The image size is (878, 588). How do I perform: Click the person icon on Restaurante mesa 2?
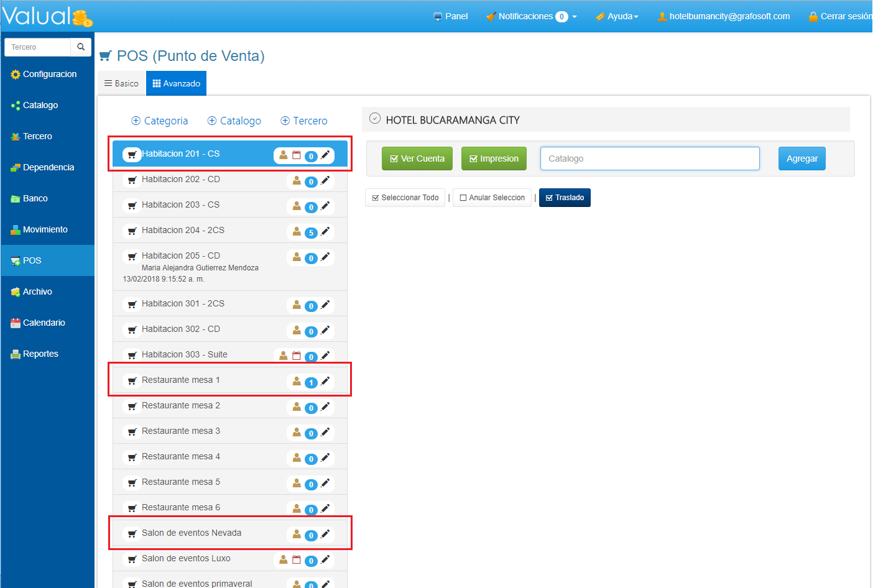pyautogui.click(x=297, y=407)
